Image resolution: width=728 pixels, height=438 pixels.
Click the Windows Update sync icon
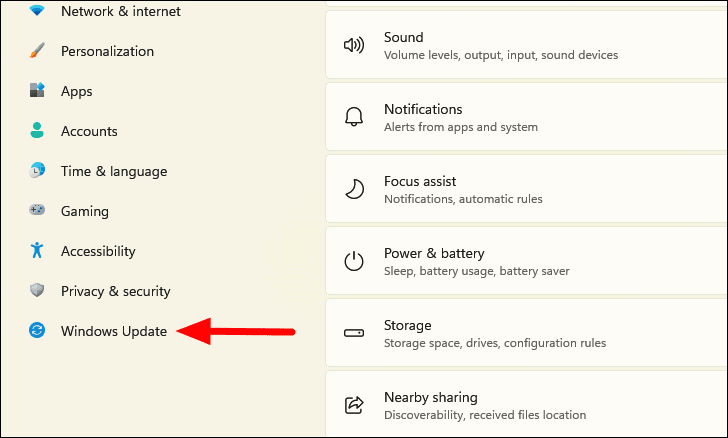click(37, 331)
